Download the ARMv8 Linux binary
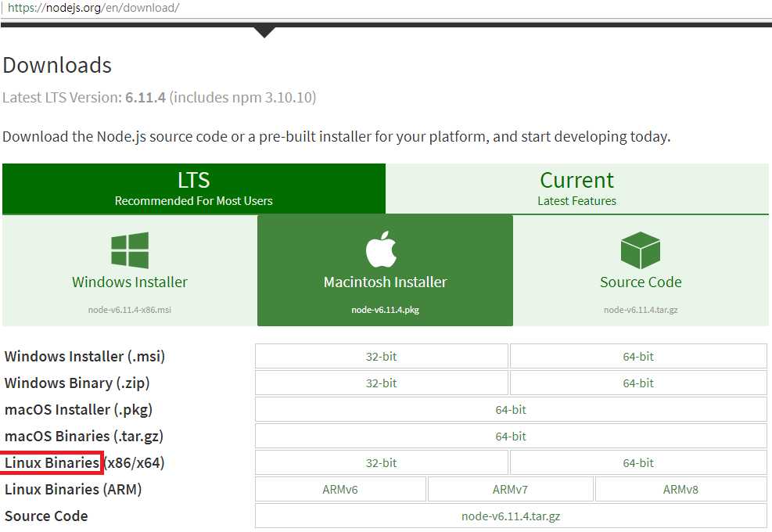This screenshot has width=772, height=532. (x=681, y=489)
